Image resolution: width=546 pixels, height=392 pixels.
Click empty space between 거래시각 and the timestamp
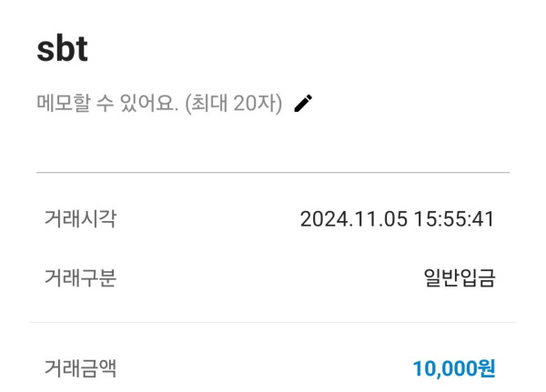coord(209,219)
